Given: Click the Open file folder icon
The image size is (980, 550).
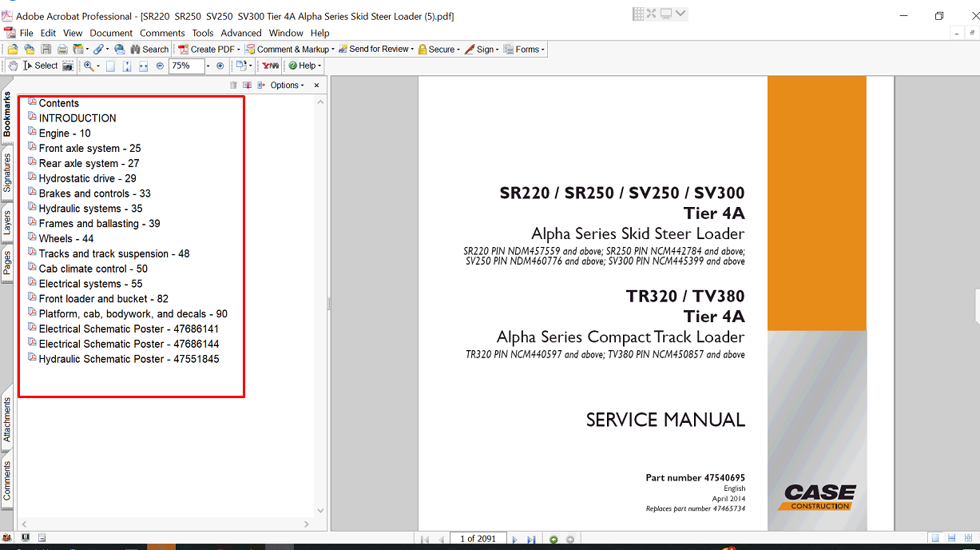Looking at the screenshot, I should coord(13,50).
